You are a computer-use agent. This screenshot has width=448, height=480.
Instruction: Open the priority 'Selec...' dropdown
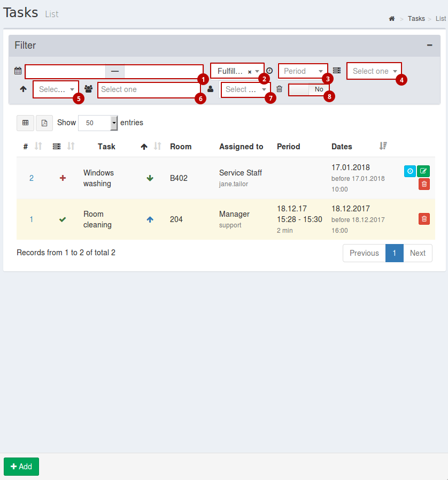(56, 89)
